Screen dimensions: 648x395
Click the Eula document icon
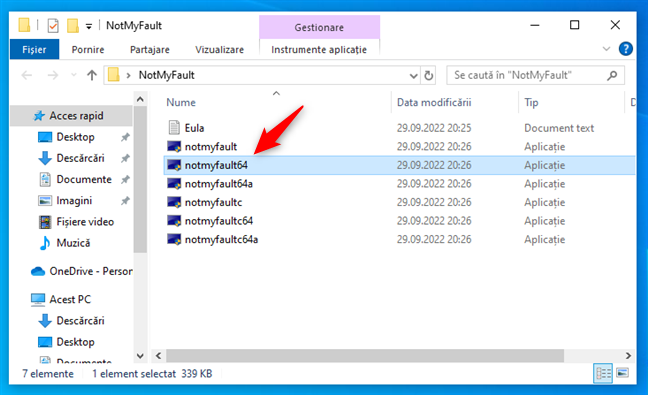coord(174,128)
